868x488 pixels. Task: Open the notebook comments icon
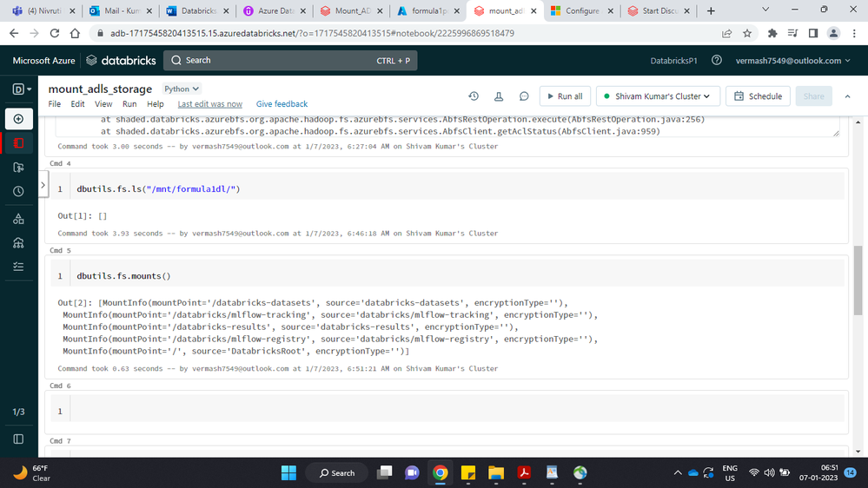(524, 96)
